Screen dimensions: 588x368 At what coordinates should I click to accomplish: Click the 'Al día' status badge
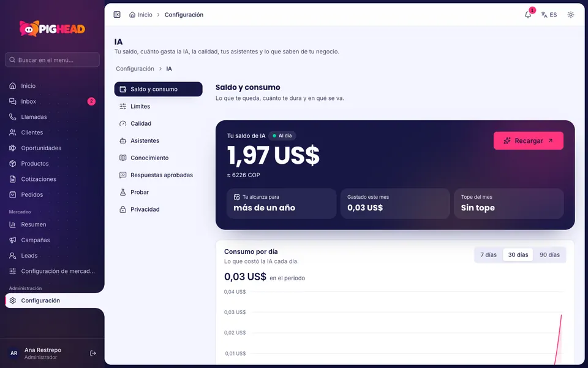(282, 136)
